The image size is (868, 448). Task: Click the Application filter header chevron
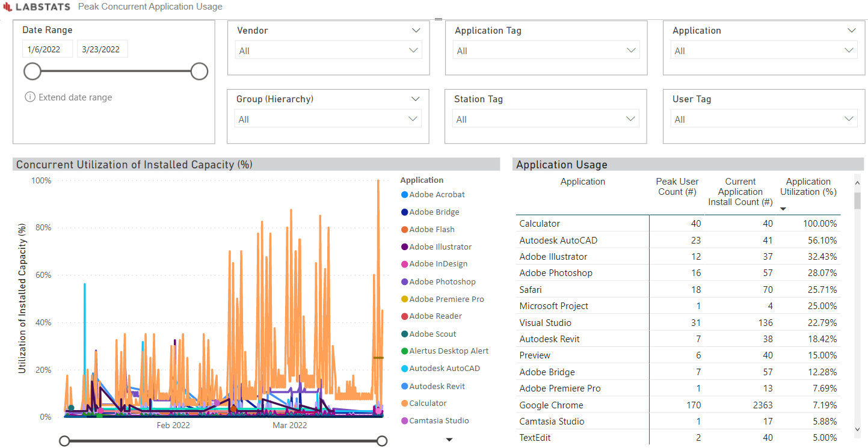tap(852, 30)
